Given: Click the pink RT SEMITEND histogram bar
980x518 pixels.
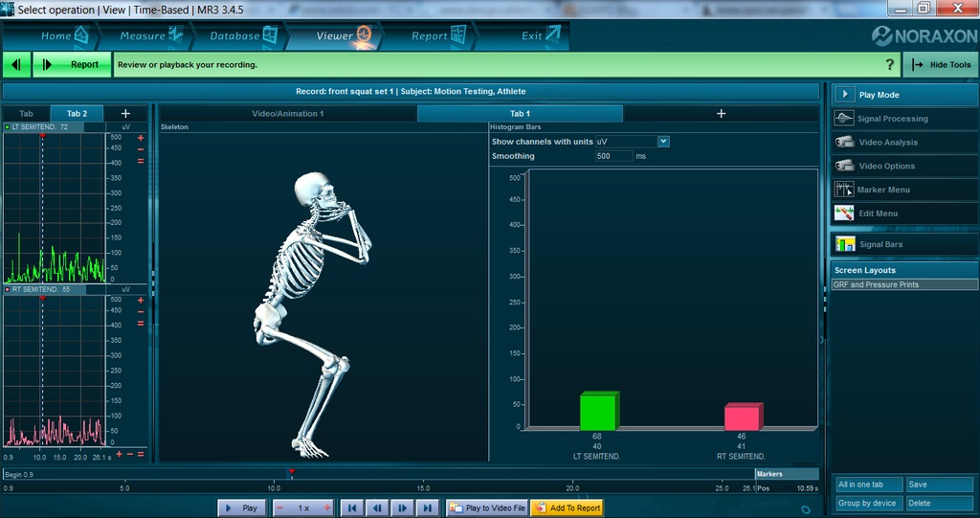Looking at the screenshot, I should click(743, 417).
